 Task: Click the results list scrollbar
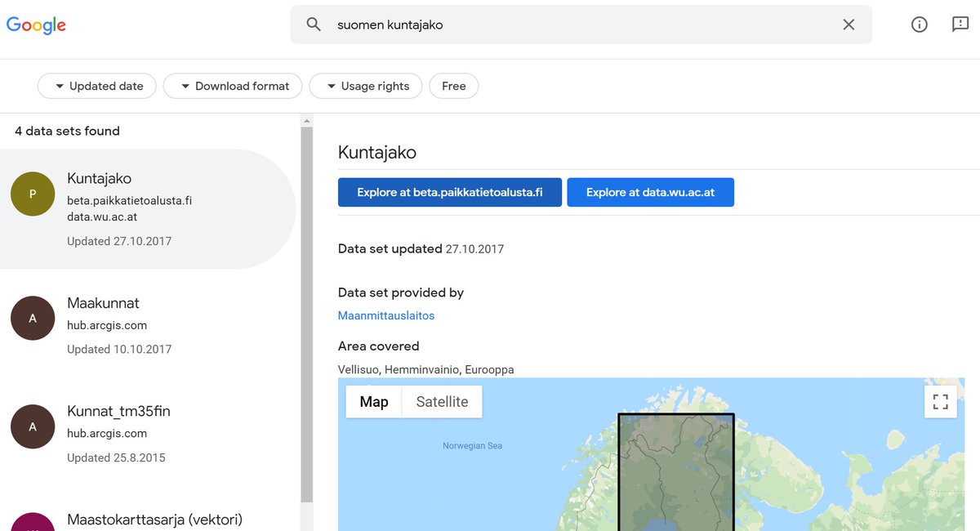click(307, 315)
